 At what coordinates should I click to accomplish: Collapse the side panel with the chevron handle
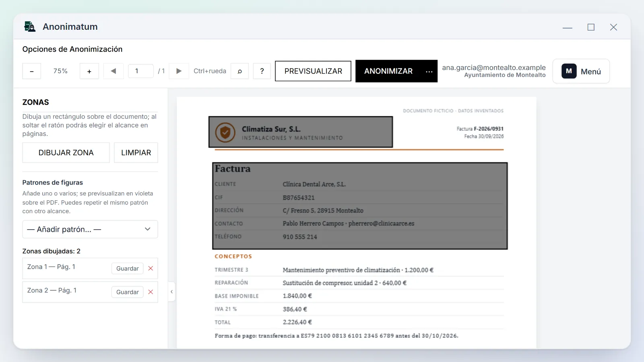point(171,292)
